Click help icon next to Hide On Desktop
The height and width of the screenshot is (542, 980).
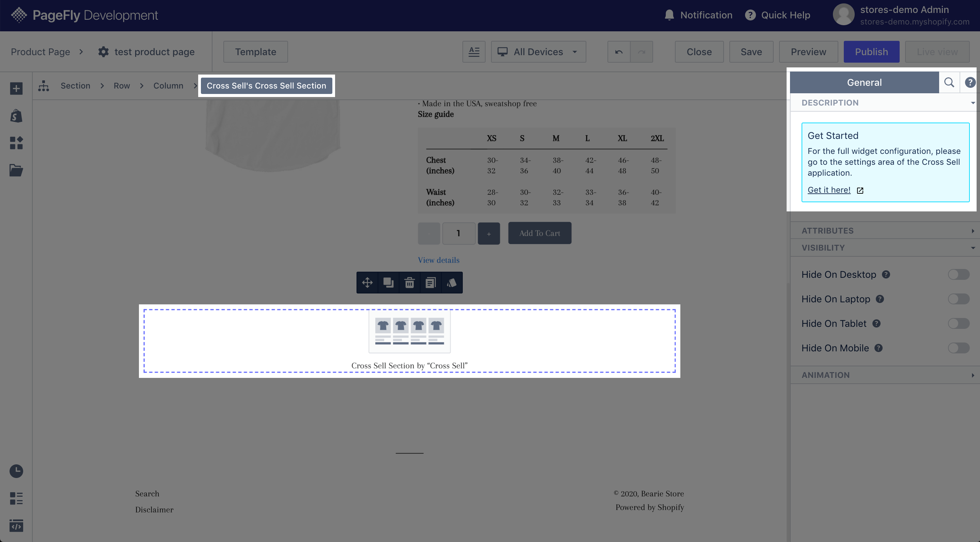886,274
